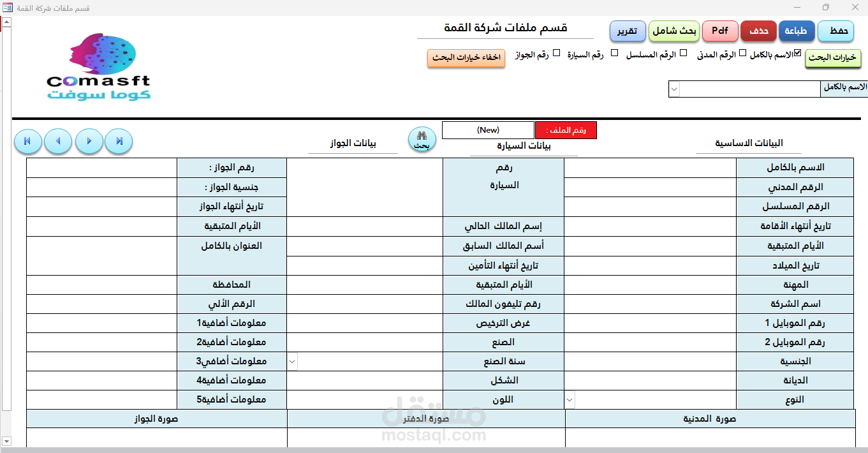Click the رقم السيارة input box
Screen dimensions: 868x453
click(365, 188)
